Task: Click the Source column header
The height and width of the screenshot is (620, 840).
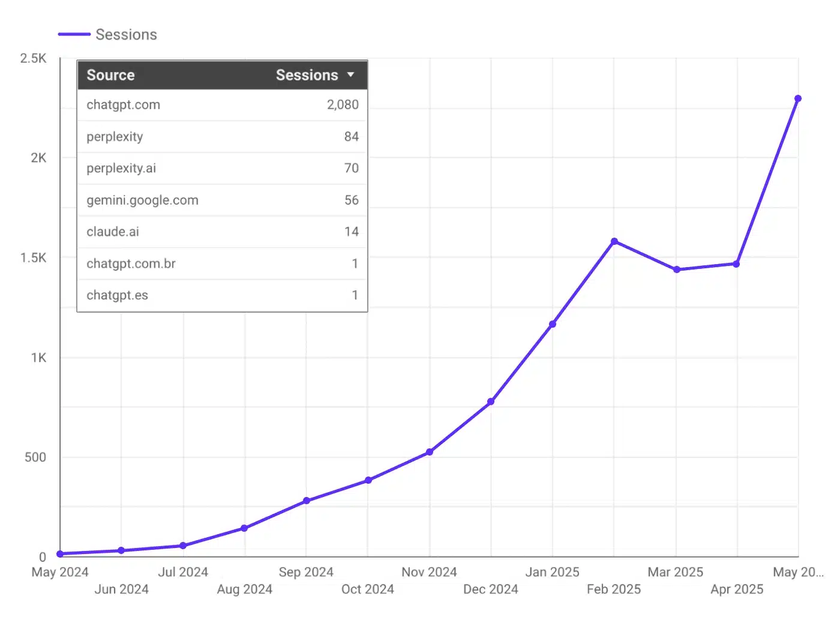Action: [x=110, y=75]
